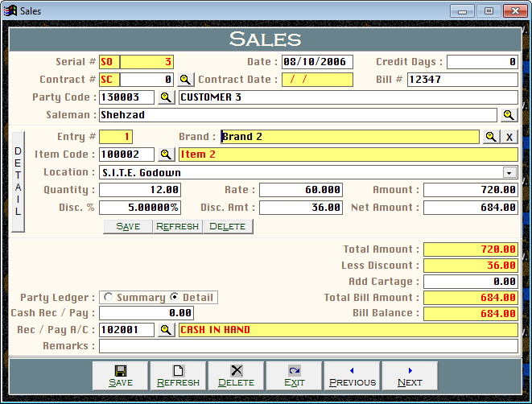The image size is (532, 404).
Task: Click the Rec / Pay A/C code 102001
Action: (126, 330)
